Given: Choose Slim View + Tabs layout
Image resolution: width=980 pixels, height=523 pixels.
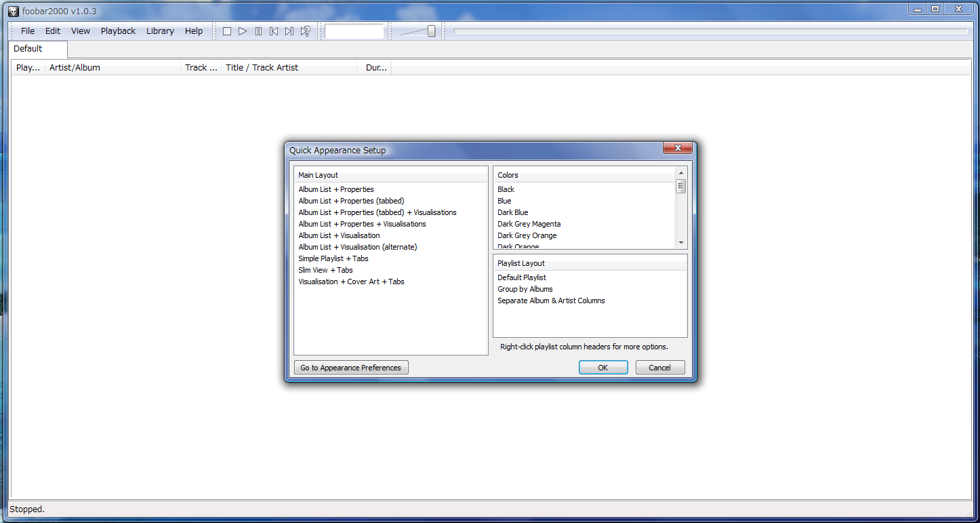Looking at the screenshot, I should (325, 270).
